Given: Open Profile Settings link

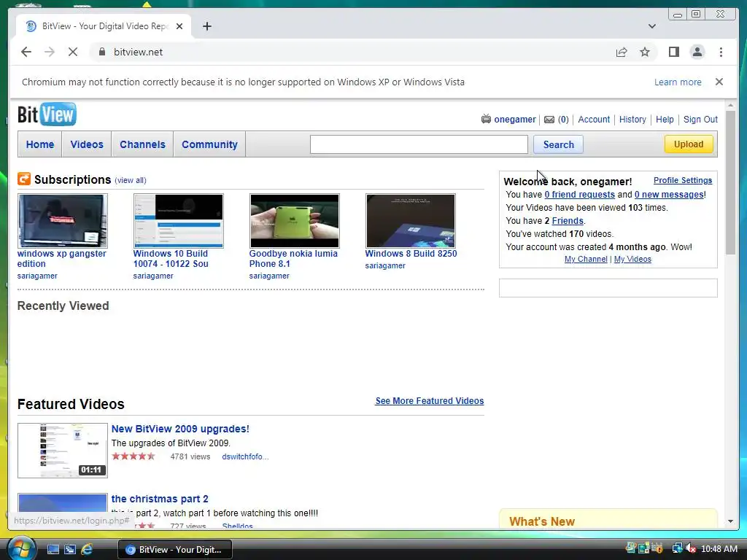Looking at the screenshot, I should pos(683,181).
